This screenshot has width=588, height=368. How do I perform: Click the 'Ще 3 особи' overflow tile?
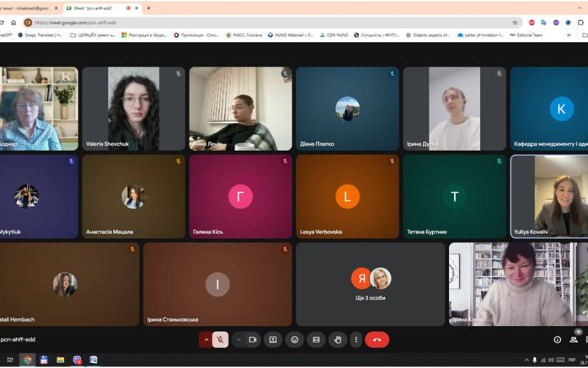370,284
